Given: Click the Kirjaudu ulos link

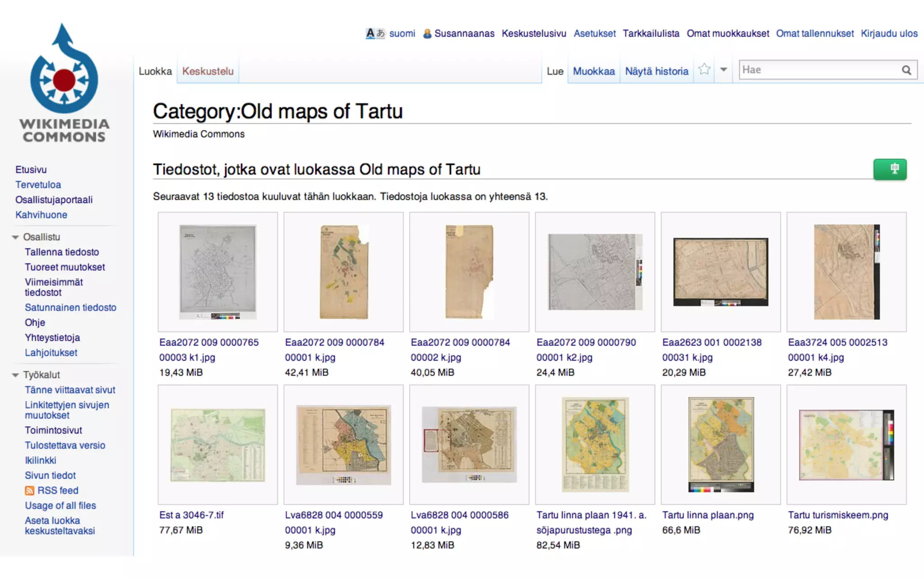Looking at the screenshot, I should tap(889, 33).
